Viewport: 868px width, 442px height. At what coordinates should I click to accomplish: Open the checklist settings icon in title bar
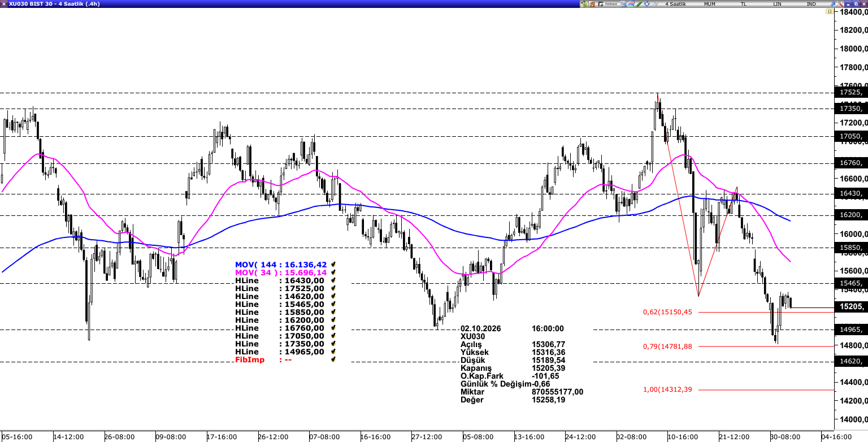coord(623,4)
